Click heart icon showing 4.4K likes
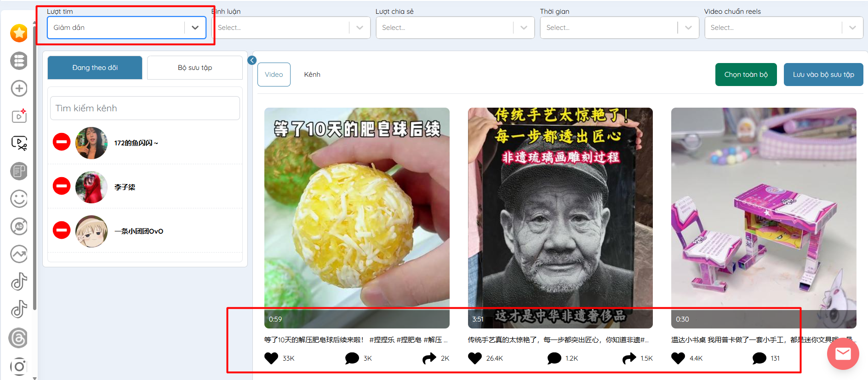The height and width of the screenshot is (380, 868). 678,358
